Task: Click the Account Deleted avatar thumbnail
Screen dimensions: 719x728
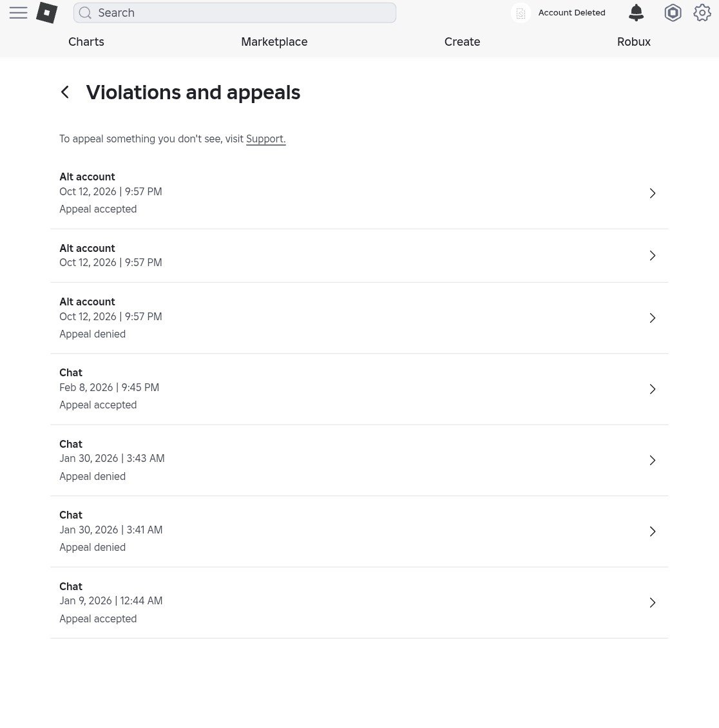Action: [x=521, y=13]
